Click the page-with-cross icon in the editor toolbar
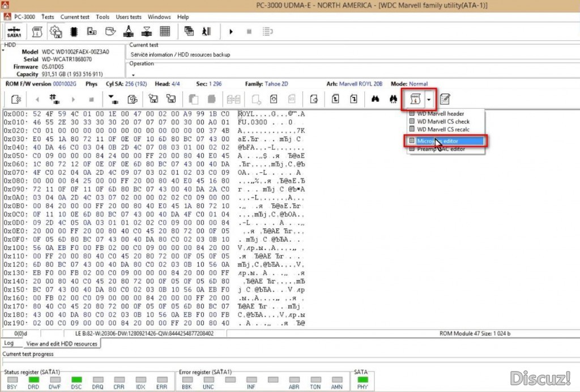Image resolution: width=580 pixels, height=392 pixels. pos(16,99)
